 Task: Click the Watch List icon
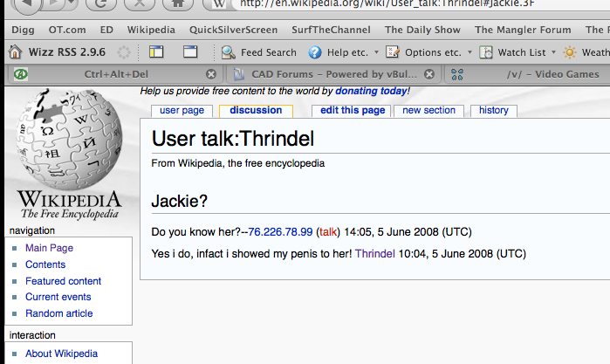coord(486,52)
